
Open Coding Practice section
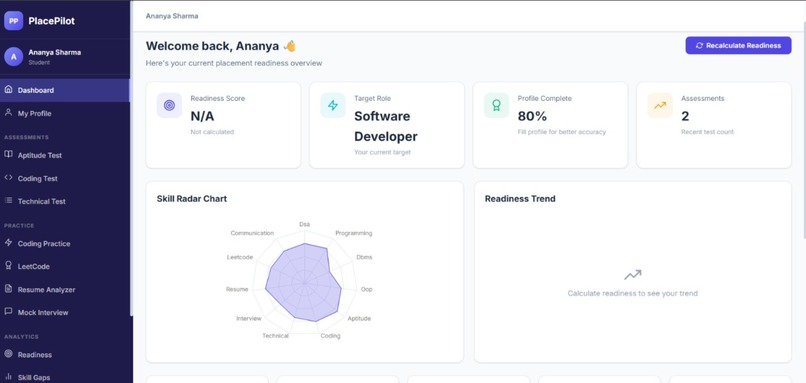click(65, 244)
